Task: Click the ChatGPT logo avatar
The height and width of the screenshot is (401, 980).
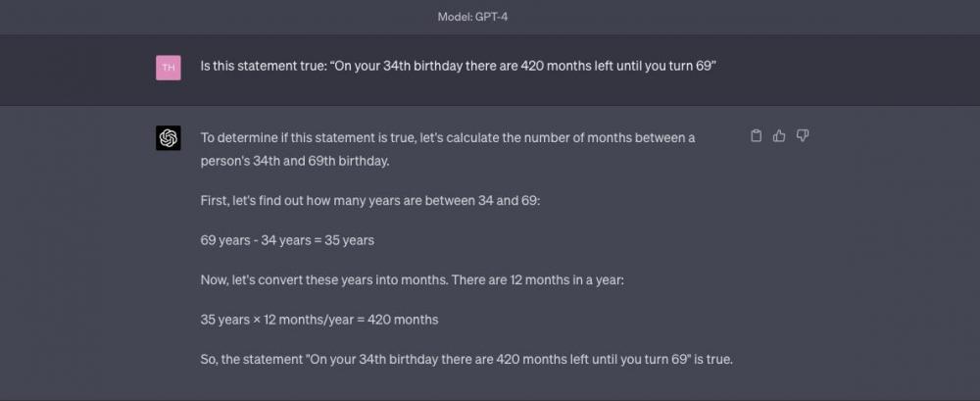Action: click(x=169, y=137)
